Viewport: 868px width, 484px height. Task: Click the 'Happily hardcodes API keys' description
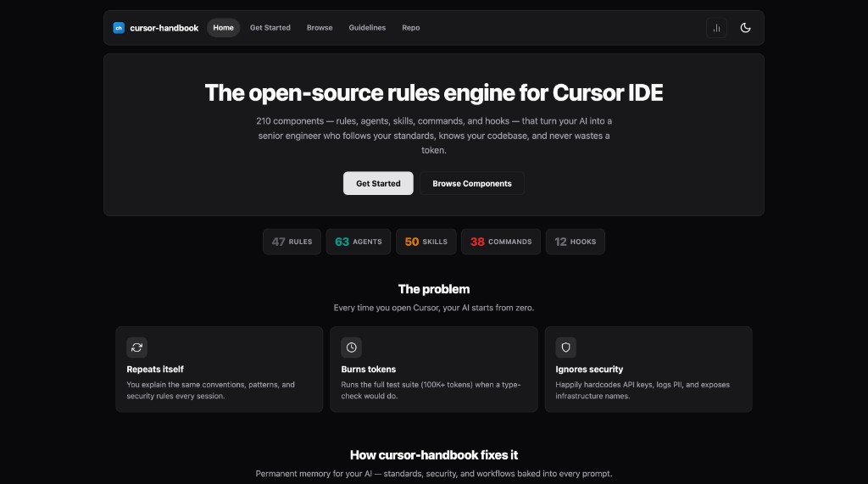[643, 391]
